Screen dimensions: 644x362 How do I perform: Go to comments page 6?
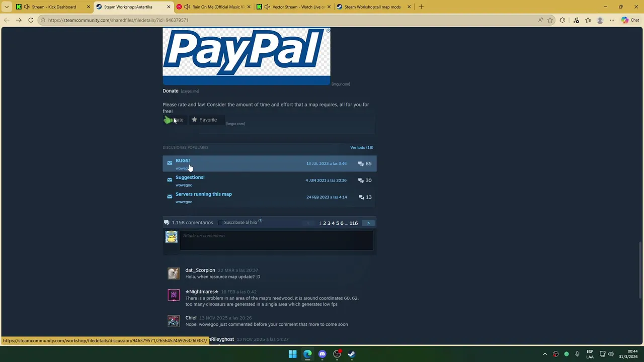click(x=342, y=223)
